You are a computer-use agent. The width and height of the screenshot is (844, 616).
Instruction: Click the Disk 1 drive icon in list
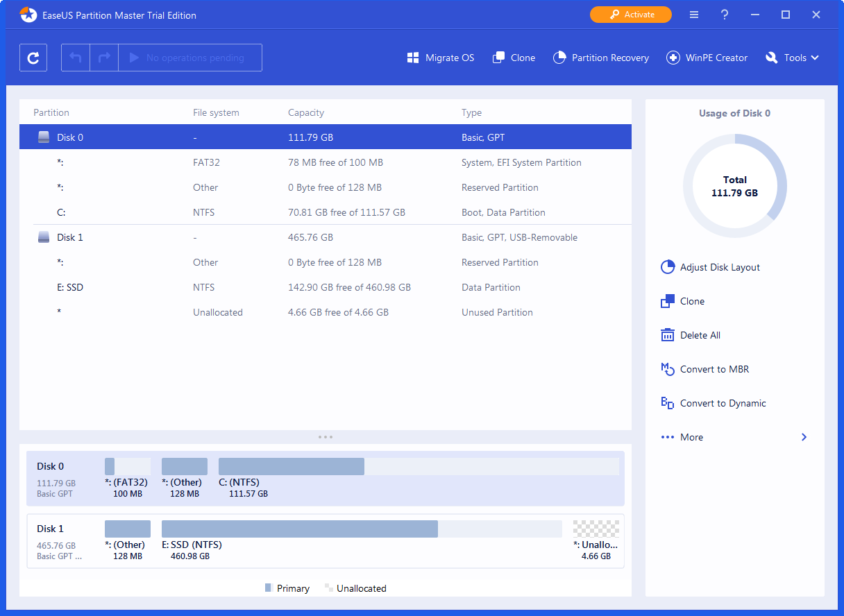(44, 237)
